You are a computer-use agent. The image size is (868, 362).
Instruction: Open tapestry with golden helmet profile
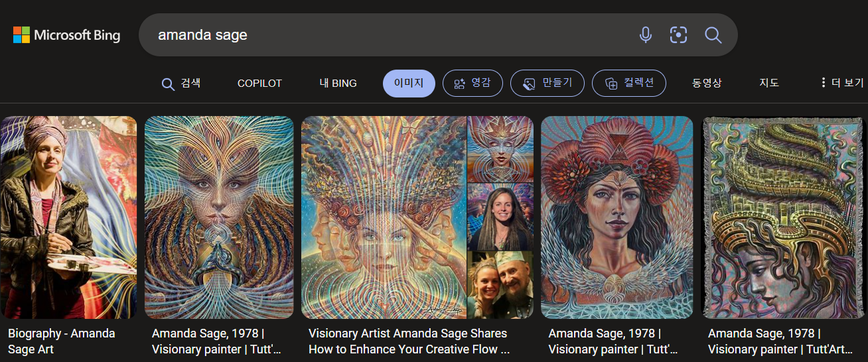pyautogui.click(x=784, y=217)
